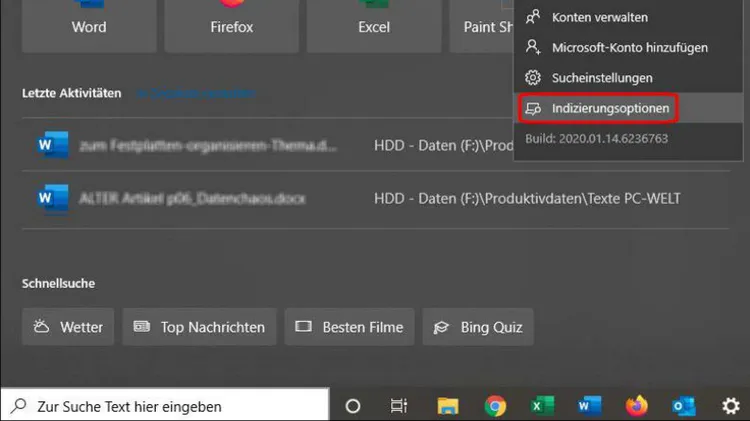
Task: Launch Google Chrome from the taskbar
Action: (x=495, y=406)
